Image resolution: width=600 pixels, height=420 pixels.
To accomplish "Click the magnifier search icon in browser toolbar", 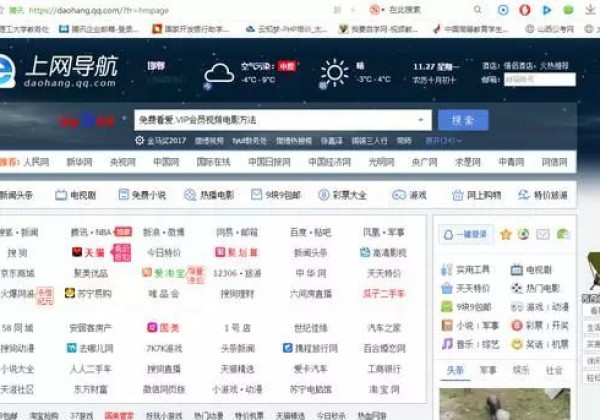I will (478, 10).
